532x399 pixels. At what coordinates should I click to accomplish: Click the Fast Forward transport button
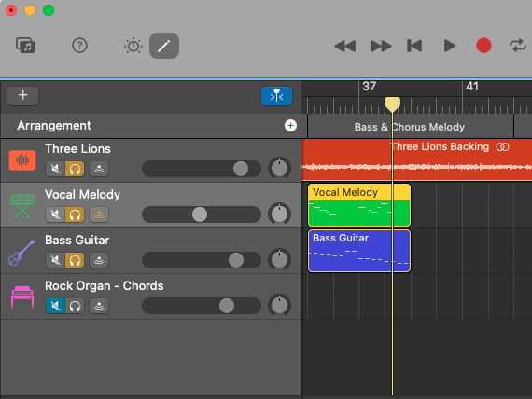tap(381, 46)
